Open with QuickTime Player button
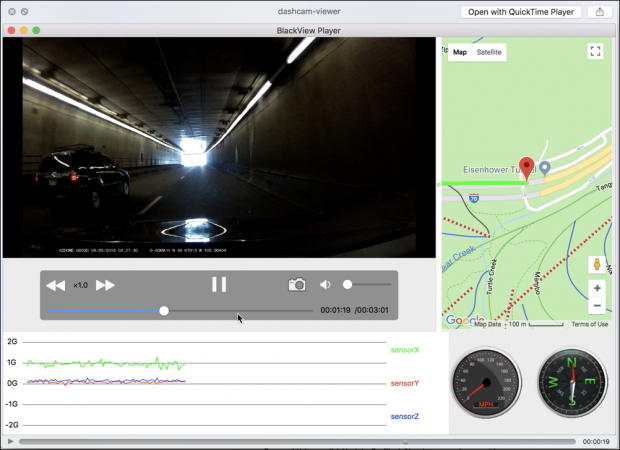Screen dimensions: 620x450 click(x=520, y=12)
